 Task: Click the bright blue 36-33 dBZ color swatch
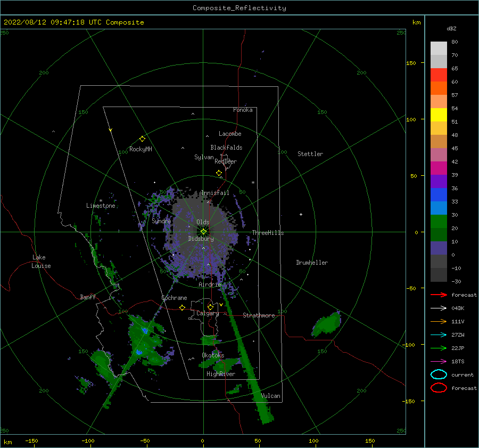(x=439, y=195)
